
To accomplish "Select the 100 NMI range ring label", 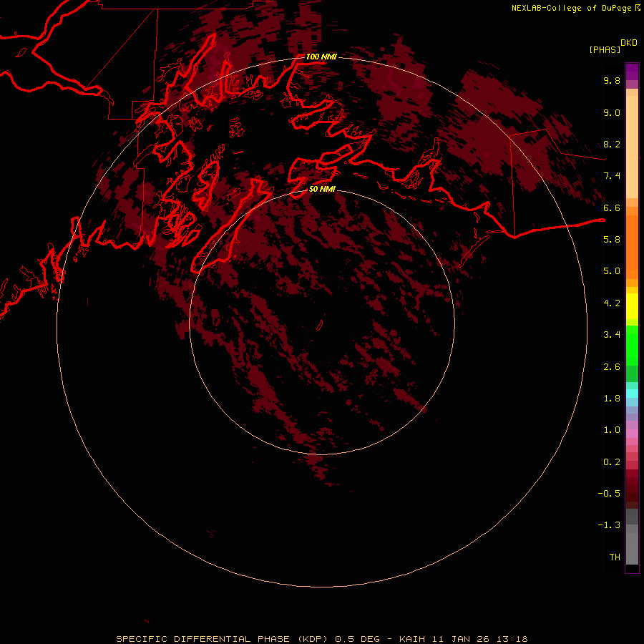I will coord(321,57).
